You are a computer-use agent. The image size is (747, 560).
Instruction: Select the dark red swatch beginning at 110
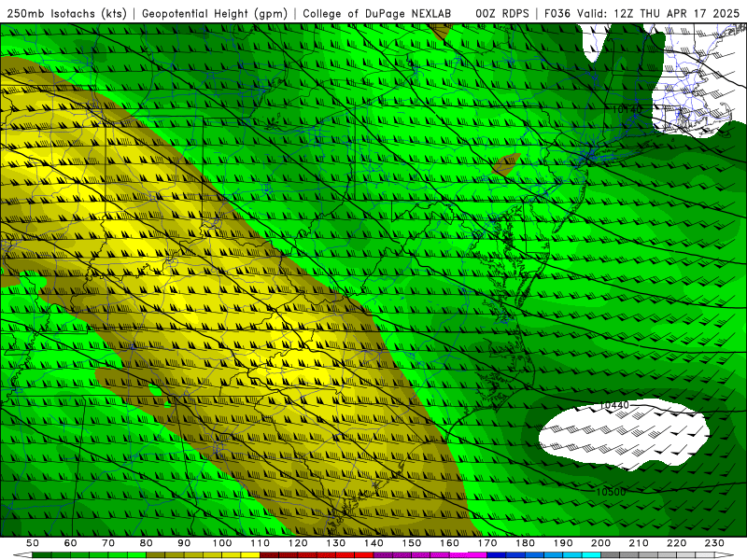[x=269, y=555]
